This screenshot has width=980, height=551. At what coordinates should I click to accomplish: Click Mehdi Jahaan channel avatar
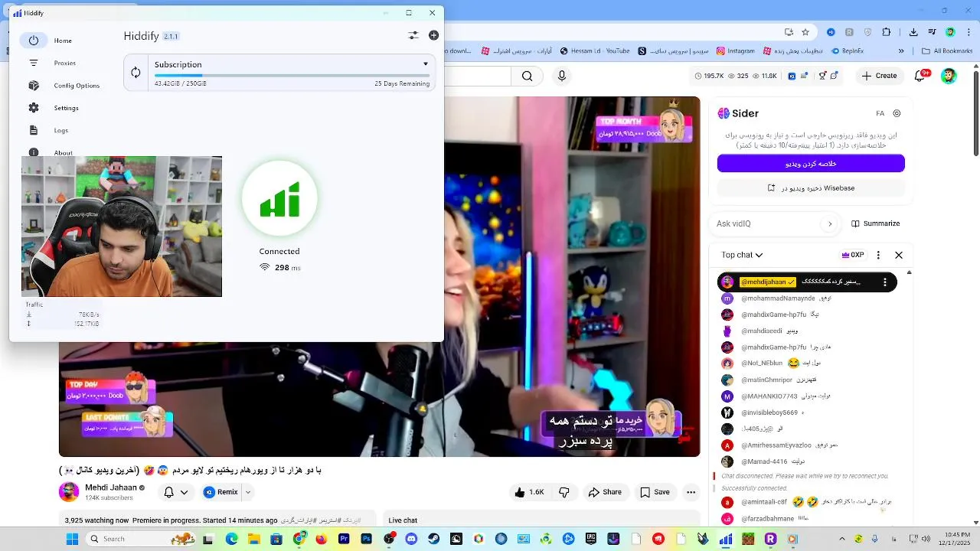(x=69, y=492)
